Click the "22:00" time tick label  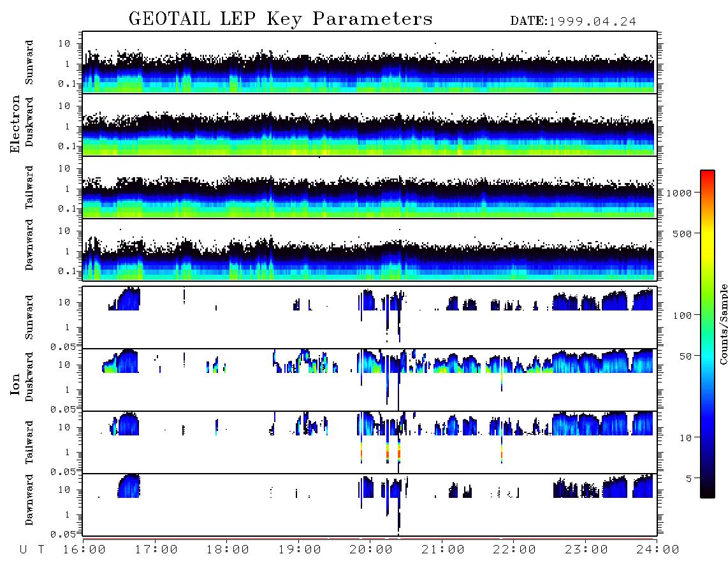click(514, 550)
